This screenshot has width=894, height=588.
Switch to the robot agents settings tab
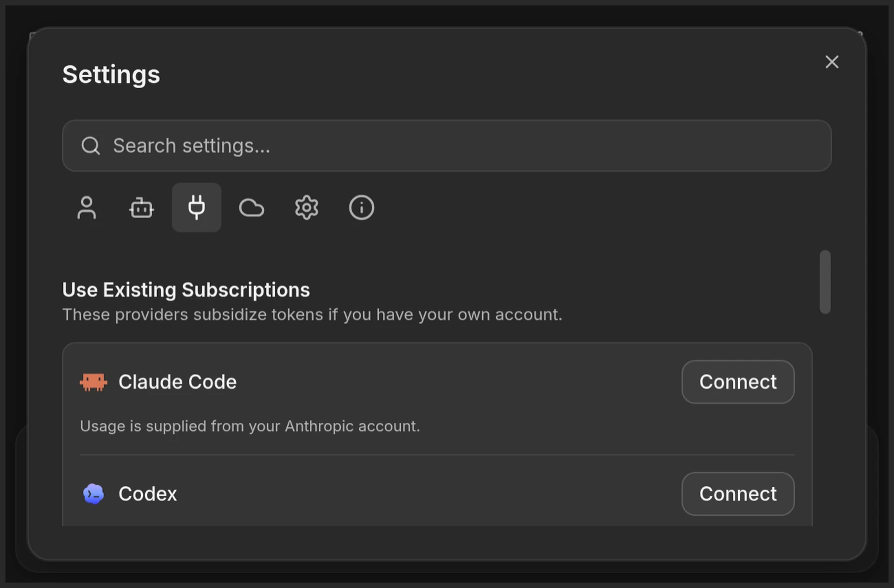click(141, 208)
